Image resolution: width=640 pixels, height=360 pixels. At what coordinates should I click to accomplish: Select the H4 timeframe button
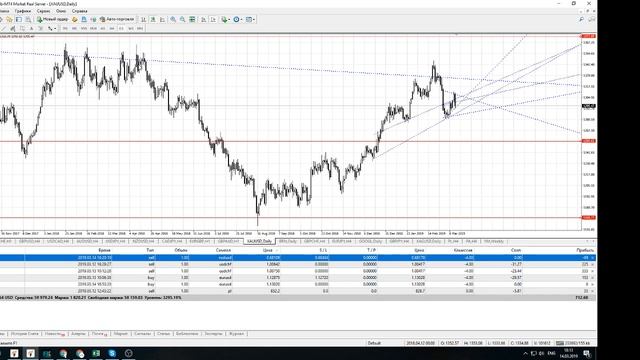click(x=112, y=29)
